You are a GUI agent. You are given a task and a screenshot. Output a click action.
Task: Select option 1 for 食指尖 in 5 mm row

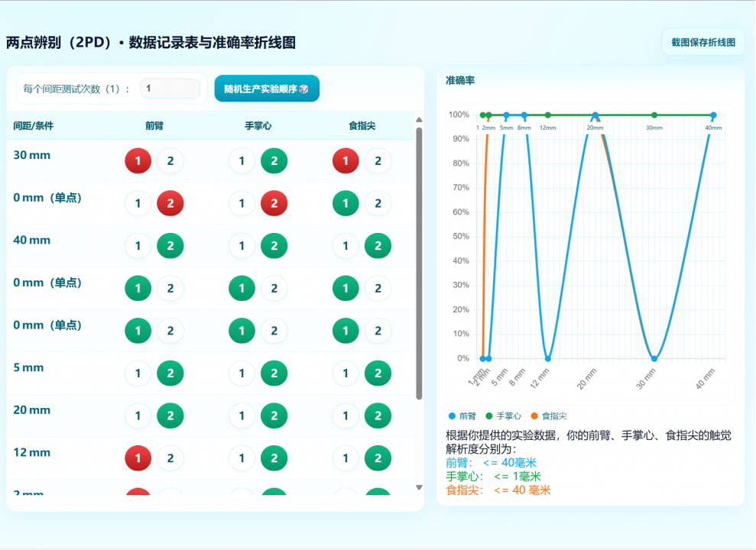(346, 374)
